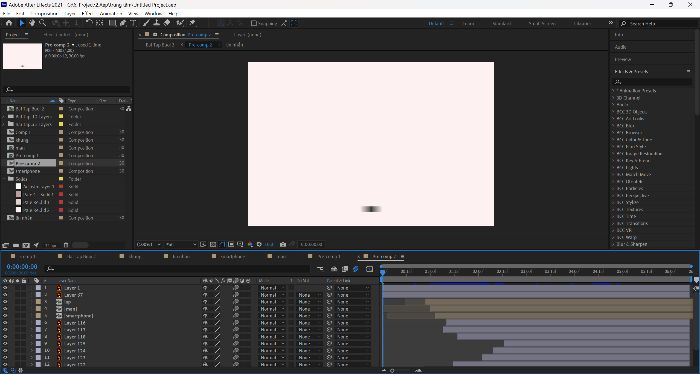Click the timeline layer search field
Image resolution: width=700 pixels, height=374 pixels.
point(178,269)
